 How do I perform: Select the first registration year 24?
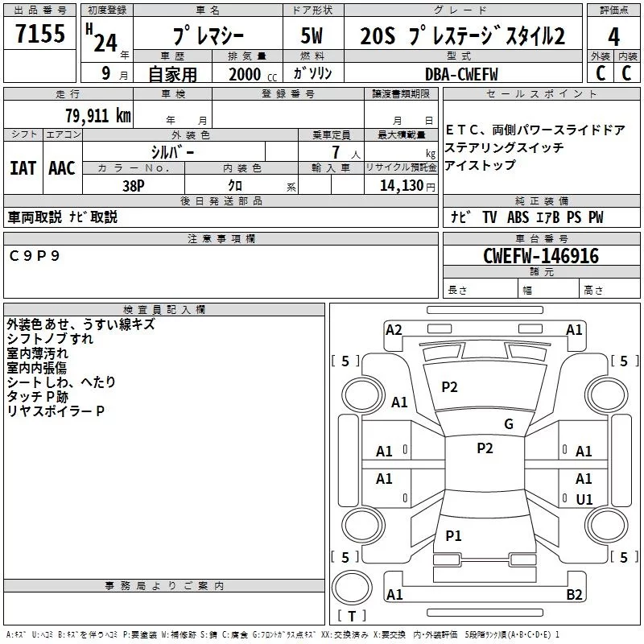pos(105,43)
